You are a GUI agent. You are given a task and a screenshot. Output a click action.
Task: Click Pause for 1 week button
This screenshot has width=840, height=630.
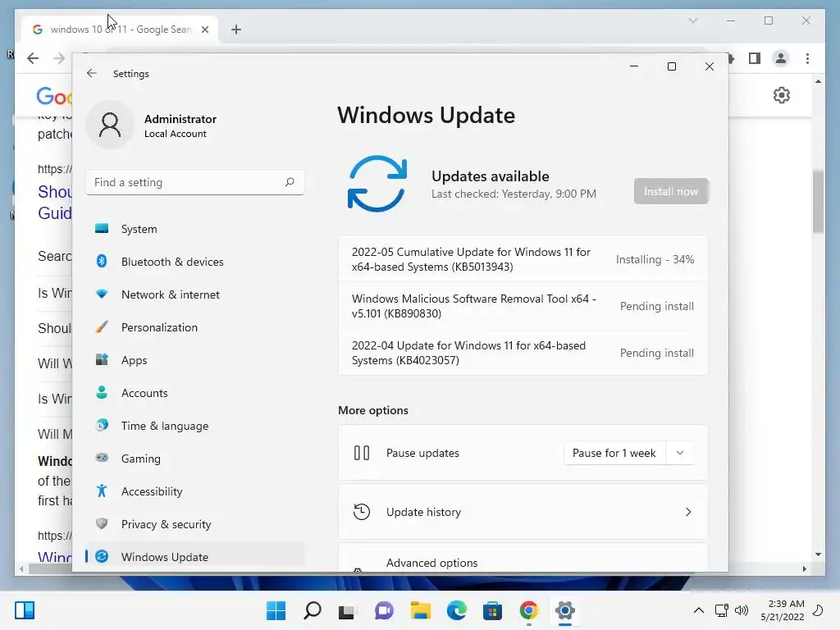pyautogui.click(x=614, y=453)
